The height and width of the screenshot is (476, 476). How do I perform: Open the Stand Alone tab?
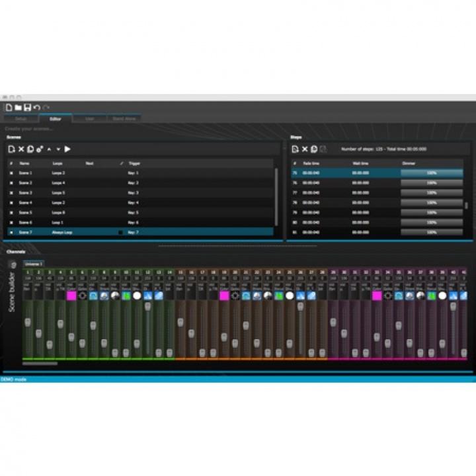click(124, 119)
